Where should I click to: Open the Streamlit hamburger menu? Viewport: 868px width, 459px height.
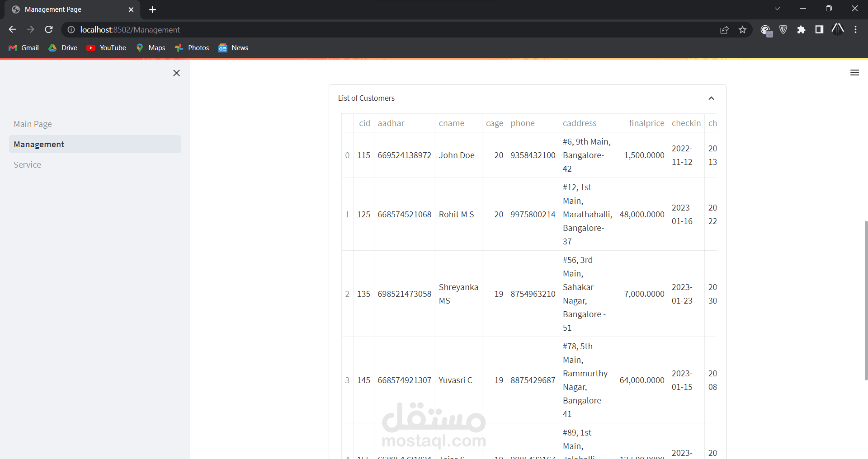point(854,72)
